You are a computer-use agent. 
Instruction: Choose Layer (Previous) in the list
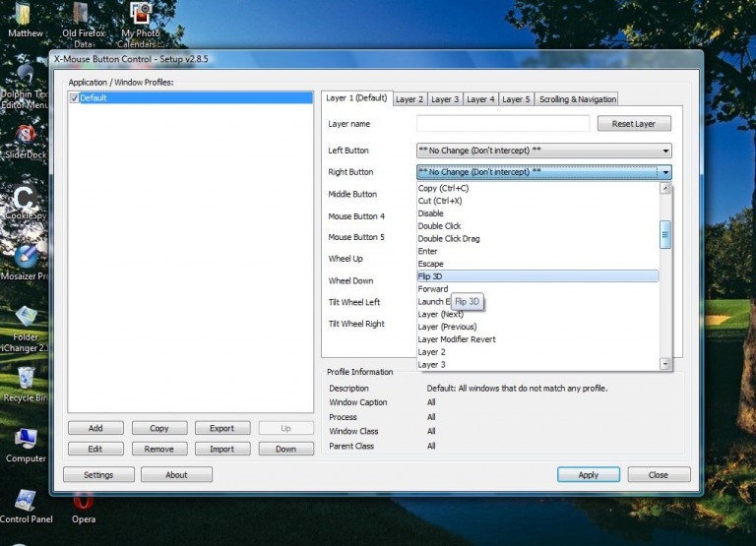tap(537, 327)
